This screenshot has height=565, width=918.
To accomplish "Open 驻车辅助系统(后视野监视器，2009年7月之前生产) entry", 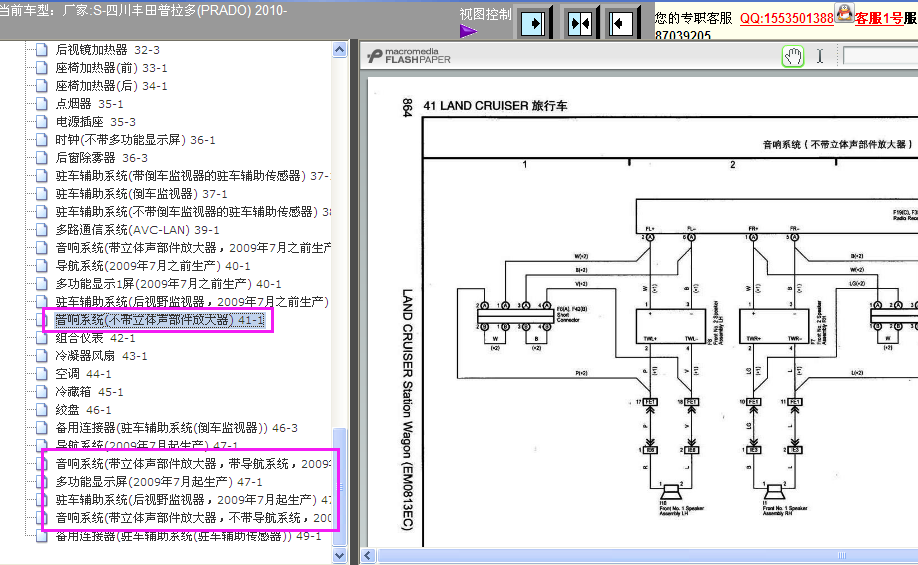I will 192,302.
